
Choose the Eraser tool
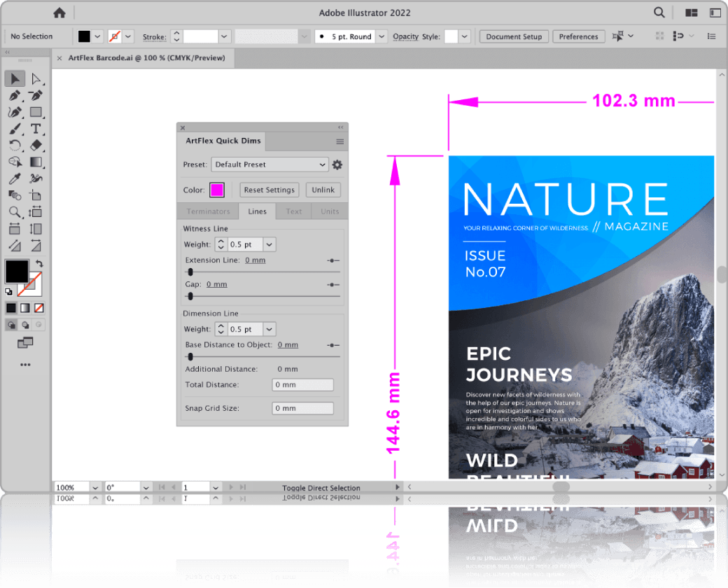36,146
